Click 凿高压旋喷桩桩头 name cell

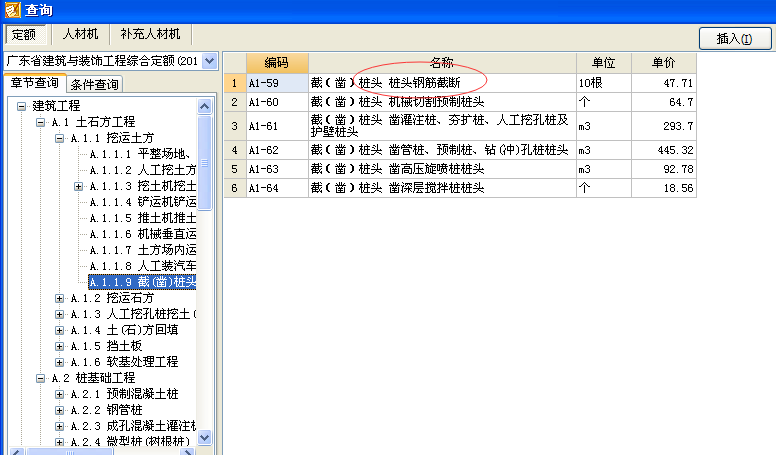click(442, 169)
